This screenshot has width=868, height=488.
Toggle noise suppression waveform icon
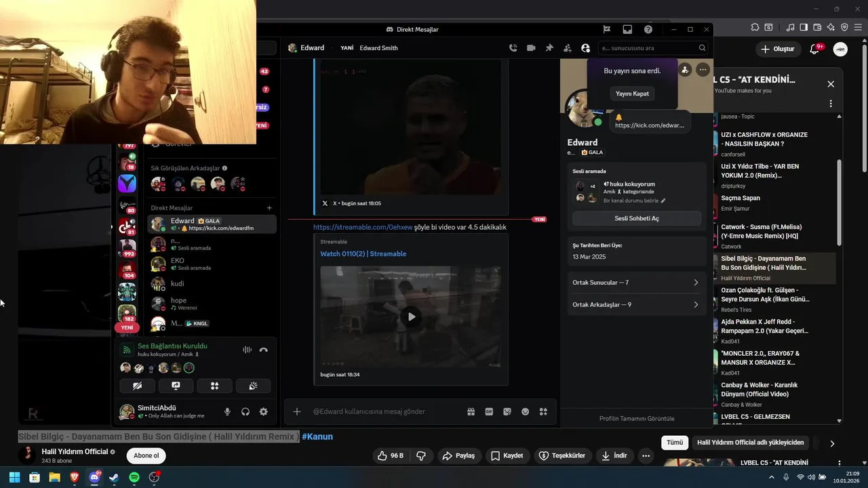pos(247,350)
